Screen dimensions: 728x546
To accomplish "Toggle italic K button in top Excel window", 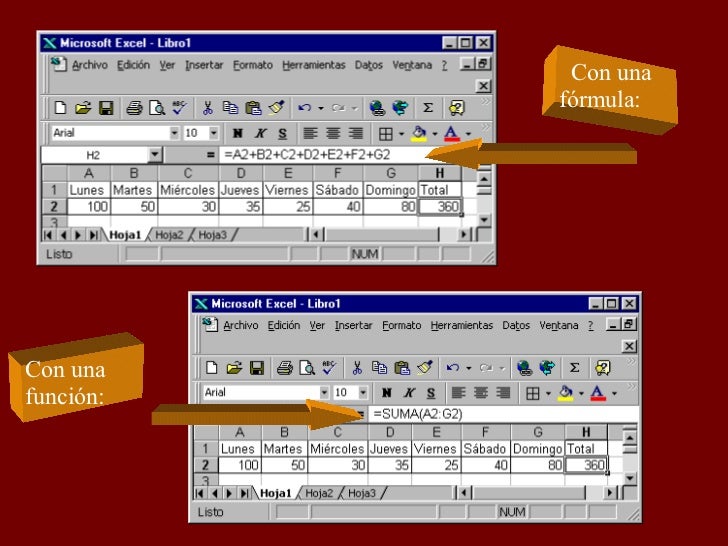I will (260, 134).
